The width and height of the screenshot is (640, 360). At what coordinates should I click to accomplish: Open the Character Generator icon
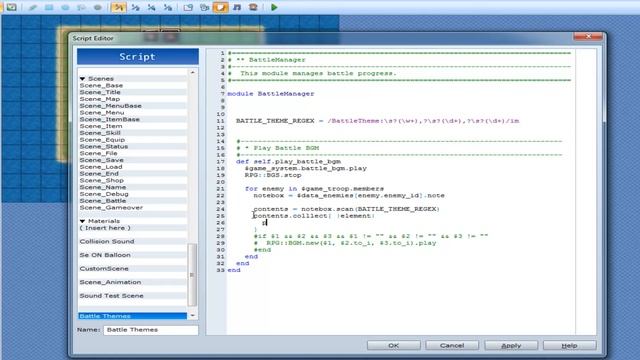[253, 7]
